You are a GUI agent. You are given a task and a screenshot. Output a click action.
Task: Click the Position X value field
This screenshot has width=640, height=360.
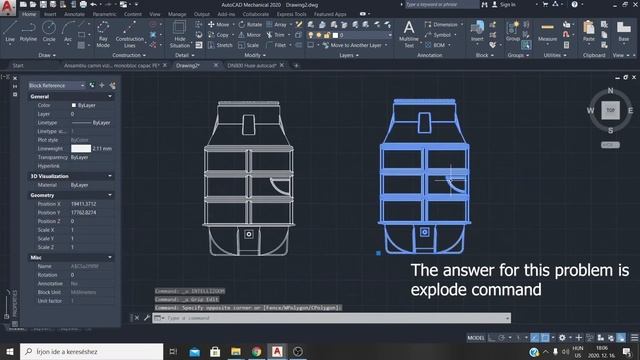click(91, 204)
